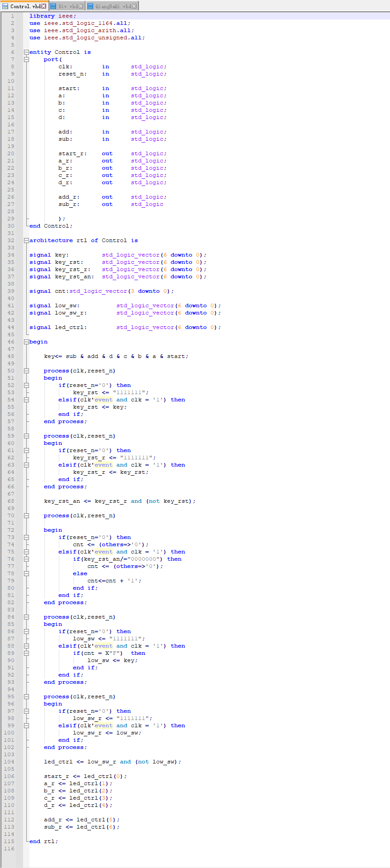The image size is (390, 868).
Task: Click 'low_sw <= key;' on line 90
Action: pyautogui.click(x=113, y=660)
